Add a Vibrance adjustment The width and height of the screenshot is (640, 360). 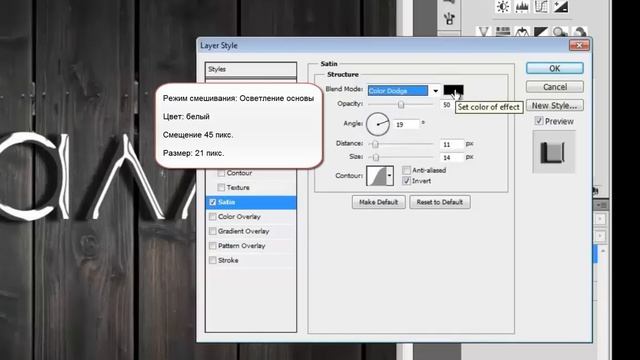pyautogui.click(x=484, y=32)
